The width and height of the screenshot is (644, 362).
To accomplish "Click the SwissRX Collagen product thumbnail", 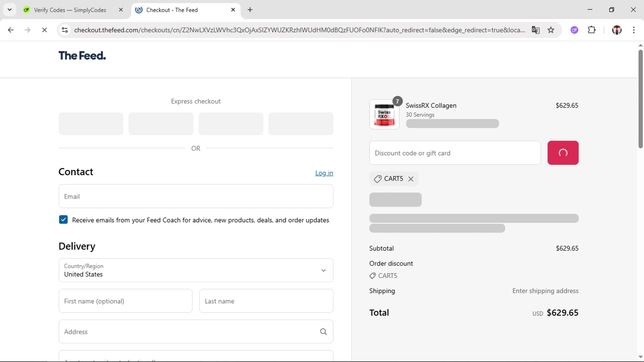I will [384, 115].
